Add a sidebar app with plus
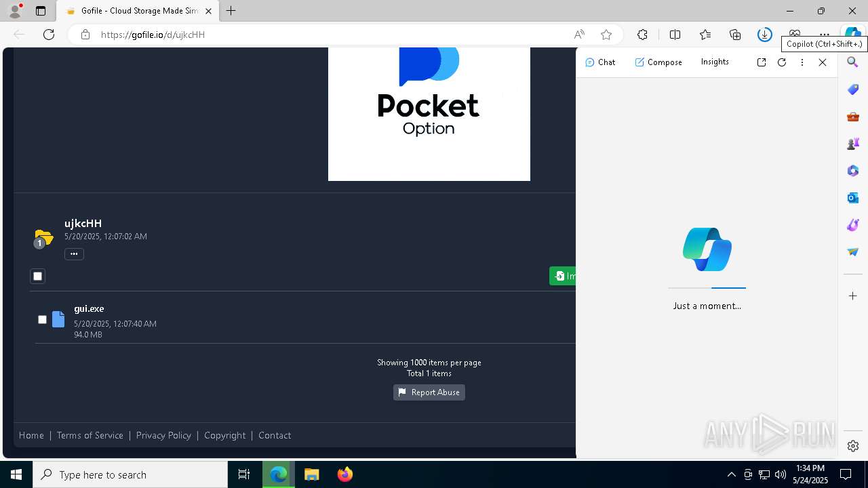 (853, 296)
